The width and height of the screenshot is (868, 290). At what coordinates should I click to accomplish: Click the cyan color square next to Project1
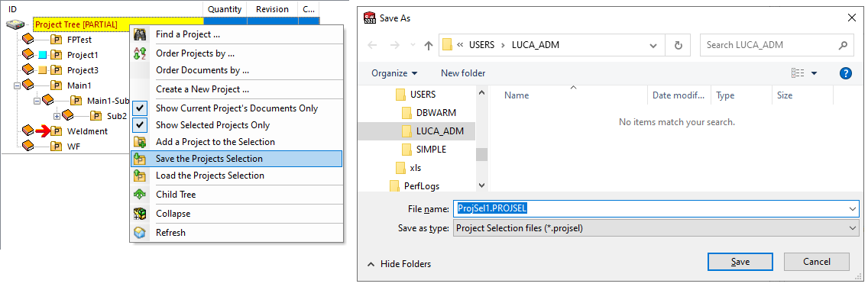[x=44, y=55]
